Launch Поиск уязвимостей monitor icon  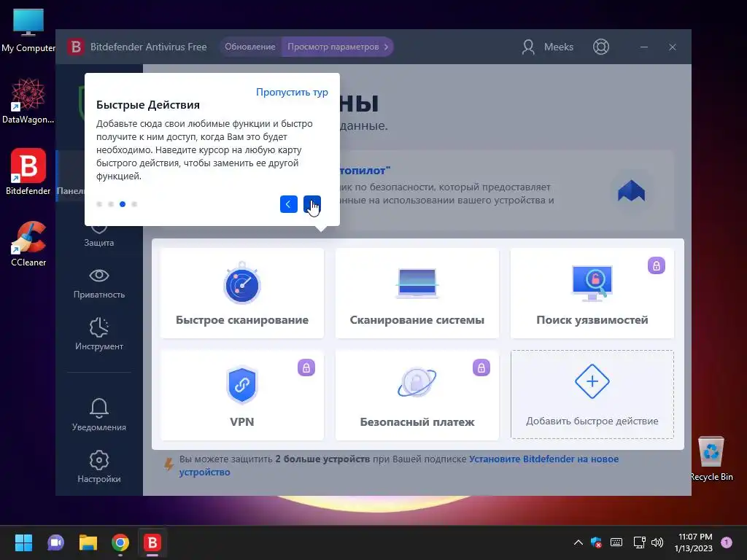click(592, 284)
